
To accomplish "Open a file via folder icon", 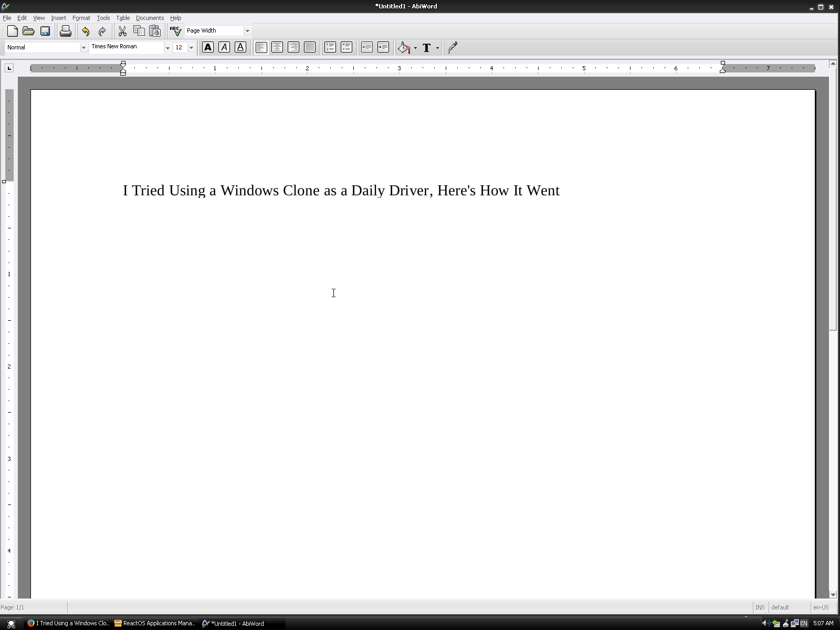I will (28, 31).
